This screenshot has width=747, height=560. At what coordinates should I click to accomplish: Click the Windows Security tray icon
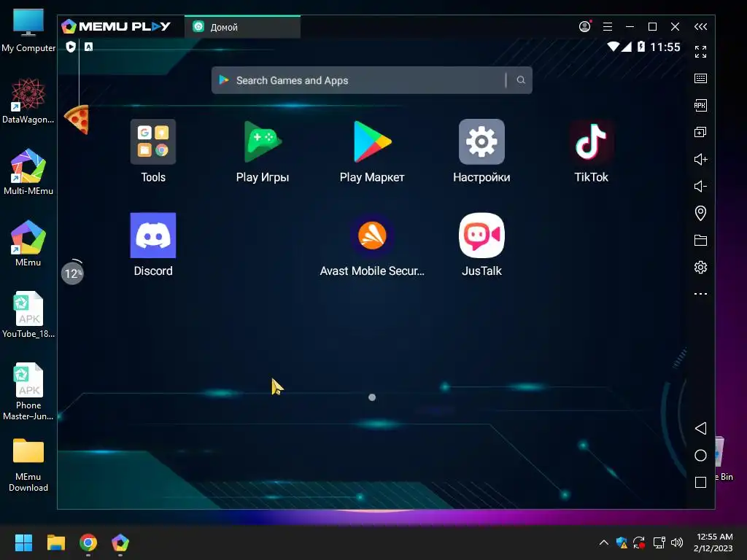pos(622,542)
